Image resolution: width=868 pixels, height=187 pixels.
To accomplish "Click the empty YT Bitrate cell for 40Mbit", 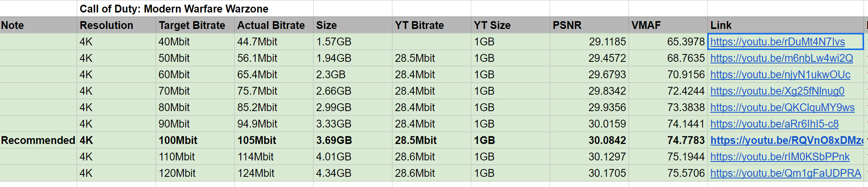I will click(x=431, y=42).
